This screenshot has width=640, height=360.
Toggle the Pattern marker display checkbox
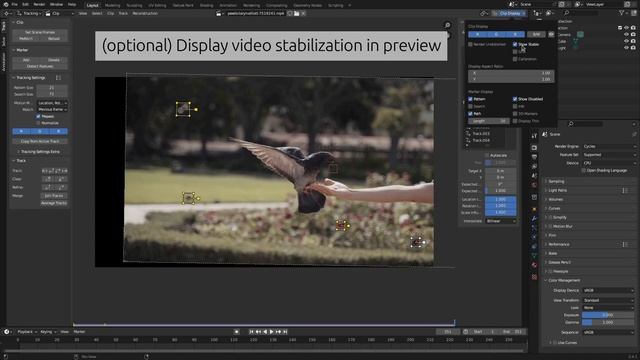[470, 99]
